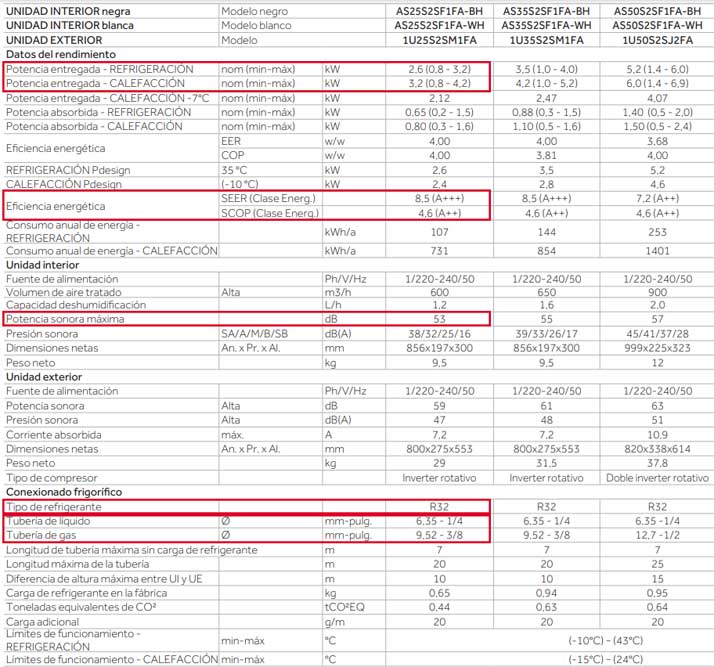Click maximum sound power value '53'
The height and width of the screenshot is (667, 714).
coord(439,319)
